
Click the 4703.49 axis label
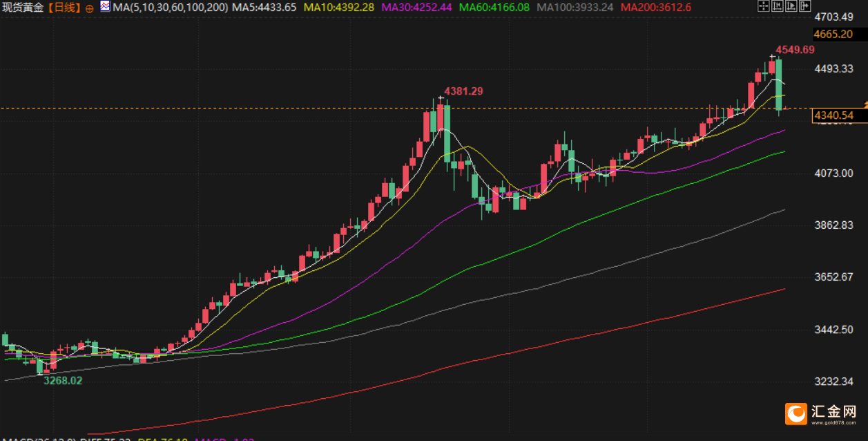click(833, 17)
